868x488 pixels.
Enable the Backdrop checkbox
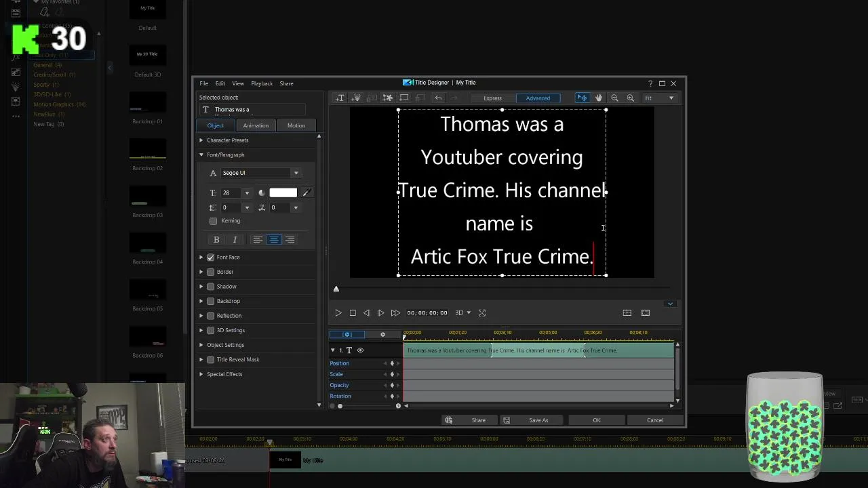[210, 301]
